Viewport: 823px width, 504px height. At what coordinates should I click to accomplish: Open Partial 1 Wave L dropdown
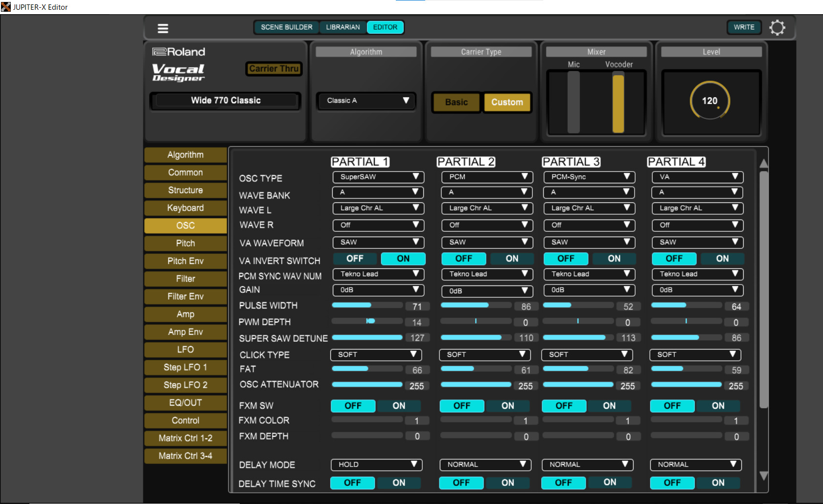pos(378,208)
